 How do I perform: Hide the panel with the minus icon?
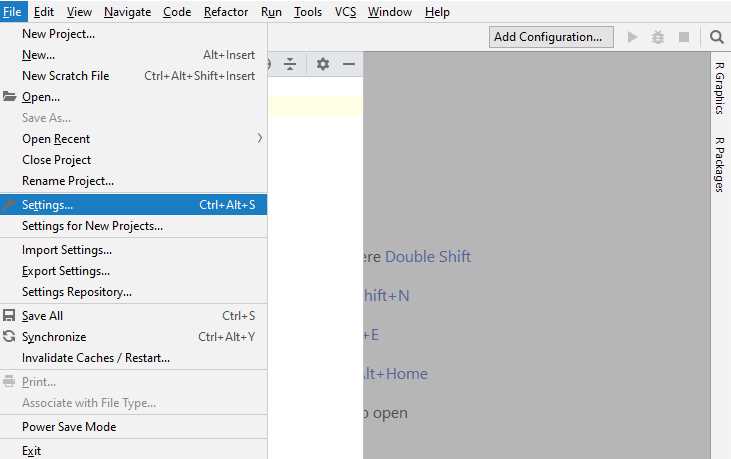point(349,64)
